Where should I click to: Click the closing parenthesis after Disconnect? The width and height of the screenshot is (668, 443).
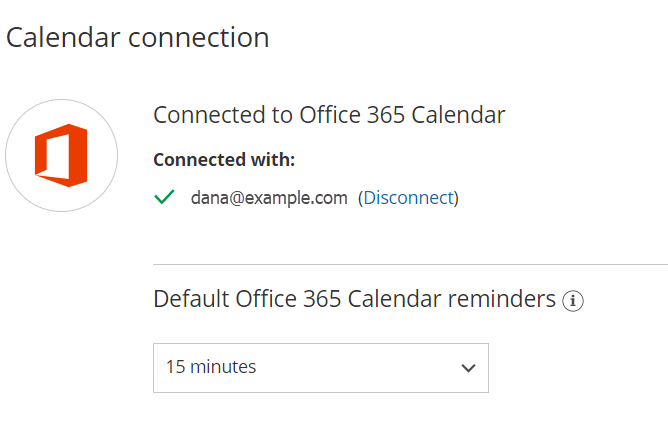456,198
